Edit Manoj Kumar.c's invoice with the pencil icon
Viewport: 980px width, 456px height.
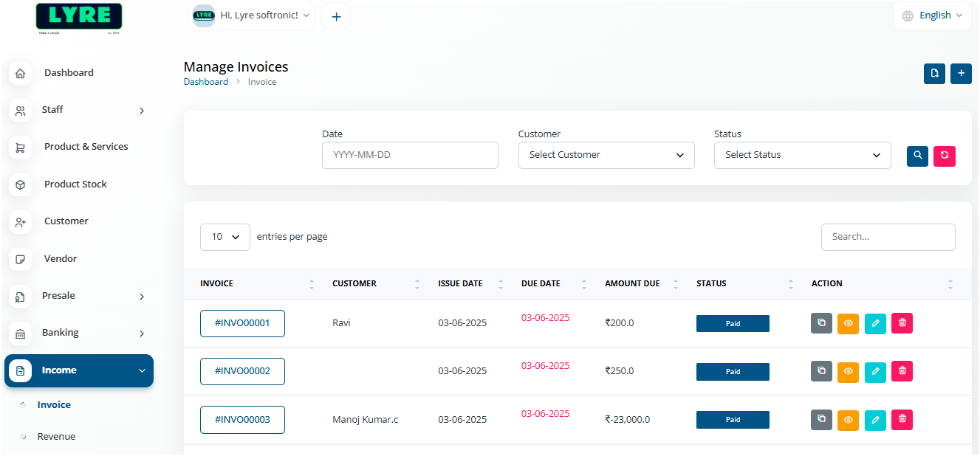(x=875, y=419)
